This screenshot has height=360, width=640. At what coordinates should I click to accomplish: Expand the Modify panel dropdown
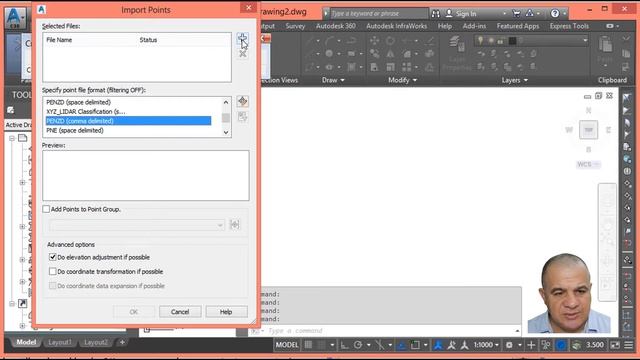pos(402,80)
